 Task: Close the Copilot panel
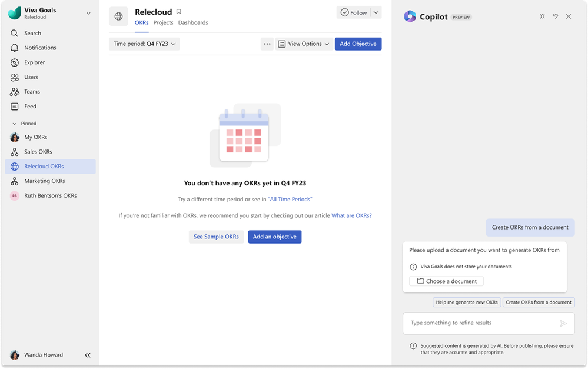click(x=569, y=16)
